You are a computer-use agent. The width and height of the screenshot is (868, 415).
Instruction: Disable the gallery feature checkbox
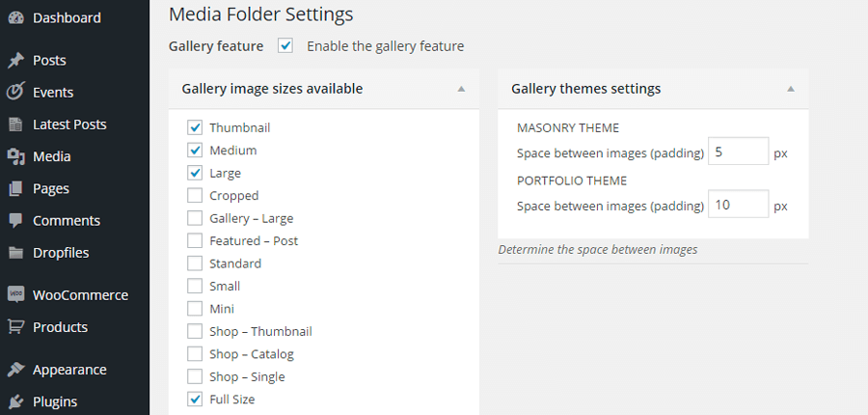285,46
